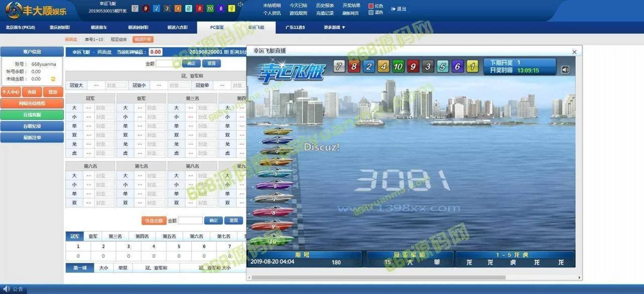This screenshot has height=294, width=644.
Task: Click the number 7 ball in live results
Action: coord(340,67)
